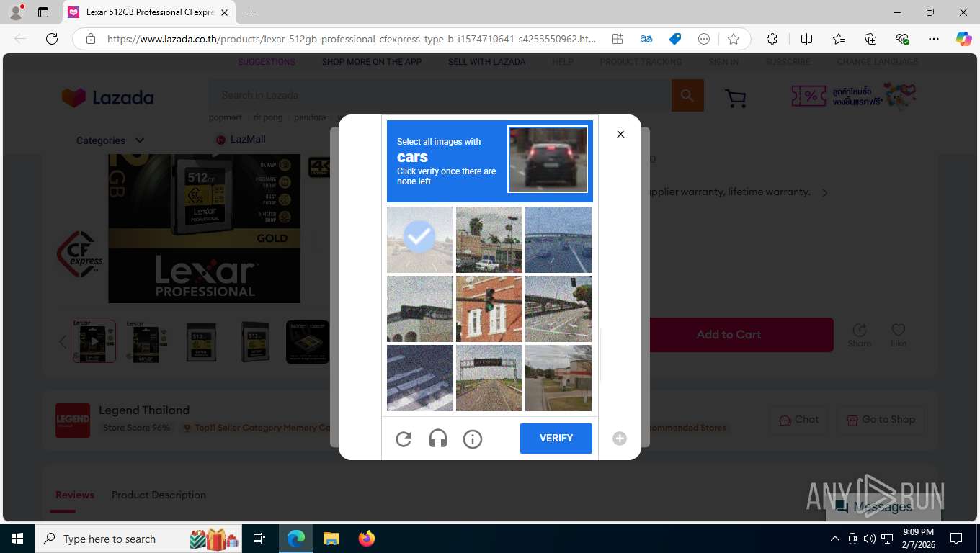Viewport: 980px width, 553px height.
Task: Click SHOP MORE ON THE APP menu link
Action: click(372, 62)
